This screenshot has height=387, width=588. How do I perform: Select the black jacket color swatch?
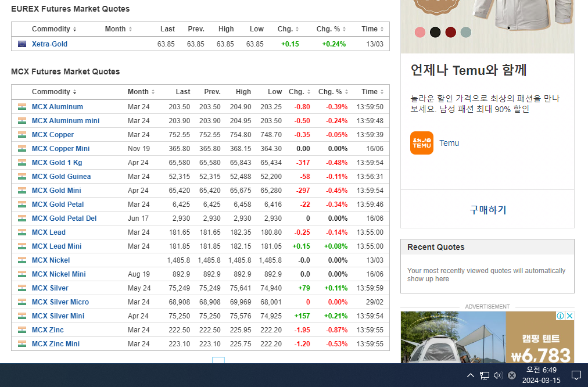point(435,33)
